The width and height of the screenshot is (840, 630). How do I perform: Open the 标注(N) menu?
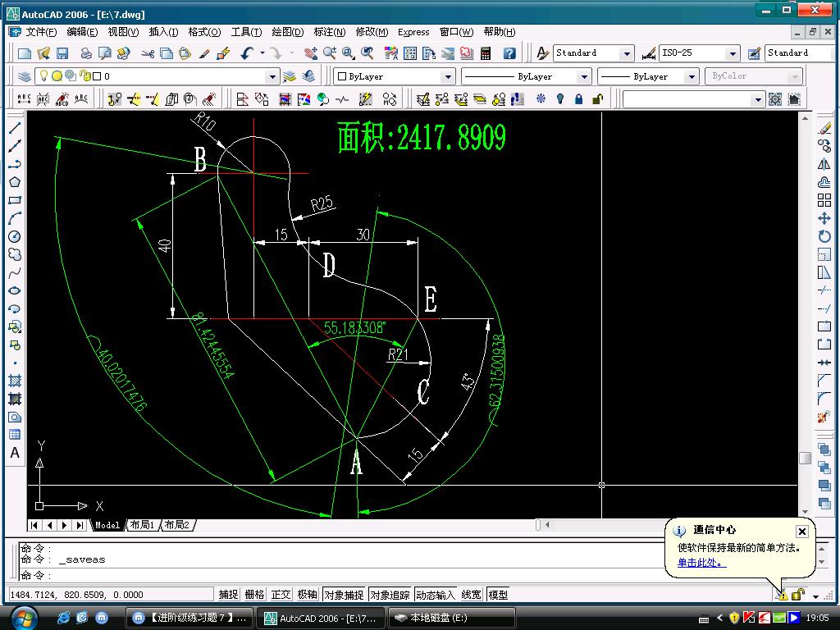click(330, 32)
